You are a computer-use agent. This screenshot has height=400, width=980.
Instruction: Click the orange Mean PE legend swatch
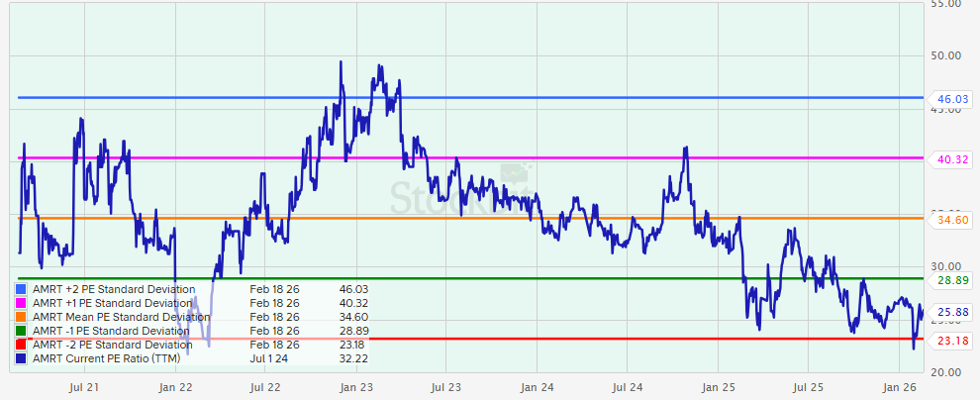[21, 317]
